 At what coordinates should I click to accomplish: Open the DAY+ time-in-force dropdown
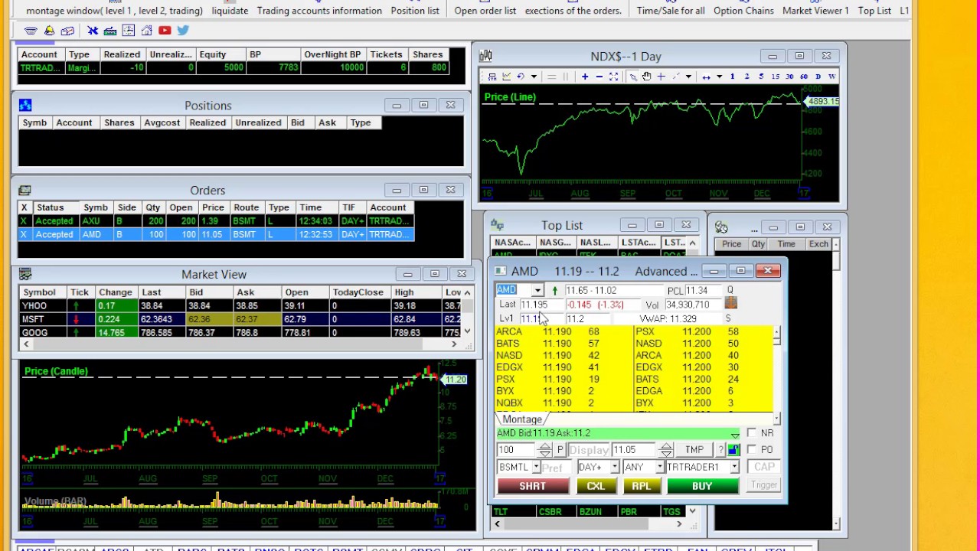tap(614, 467)
